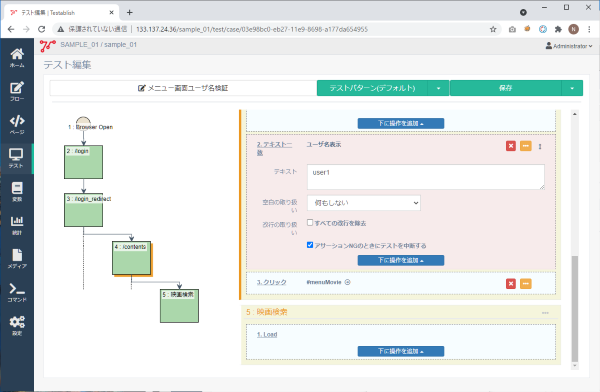
Task: Uncheck アサーションNGのときにテストを中断する
Action: [310, 245]
